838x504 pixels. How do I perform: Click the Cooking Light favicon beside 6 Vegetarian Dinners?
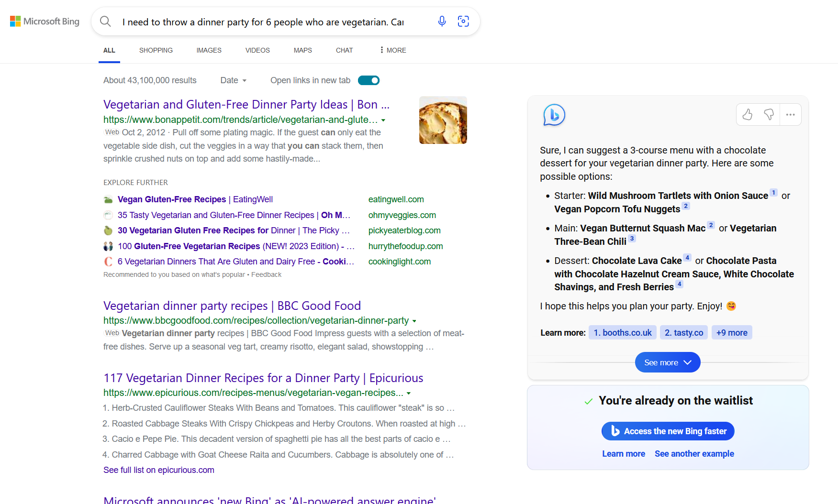tap(108, 262)
